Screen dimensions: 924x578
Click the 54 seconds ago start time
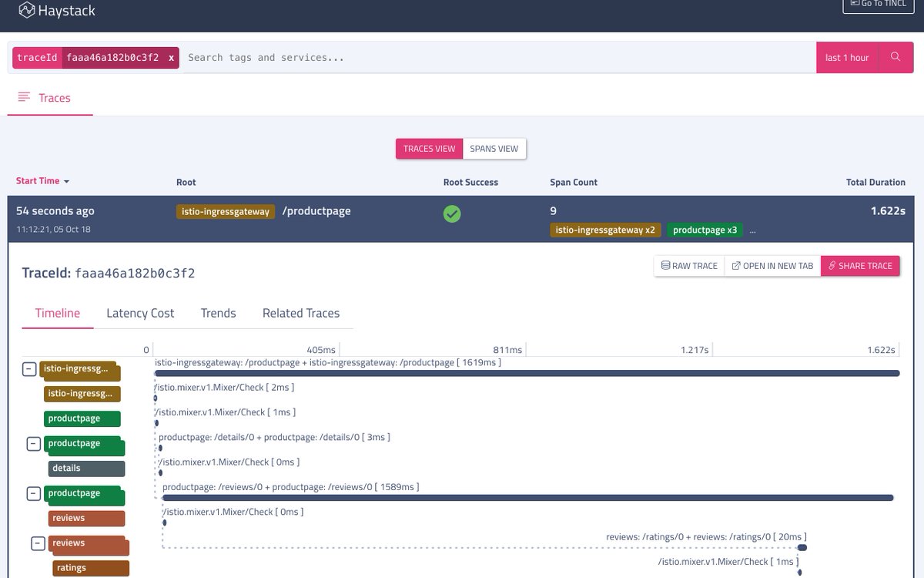point(55,211)
